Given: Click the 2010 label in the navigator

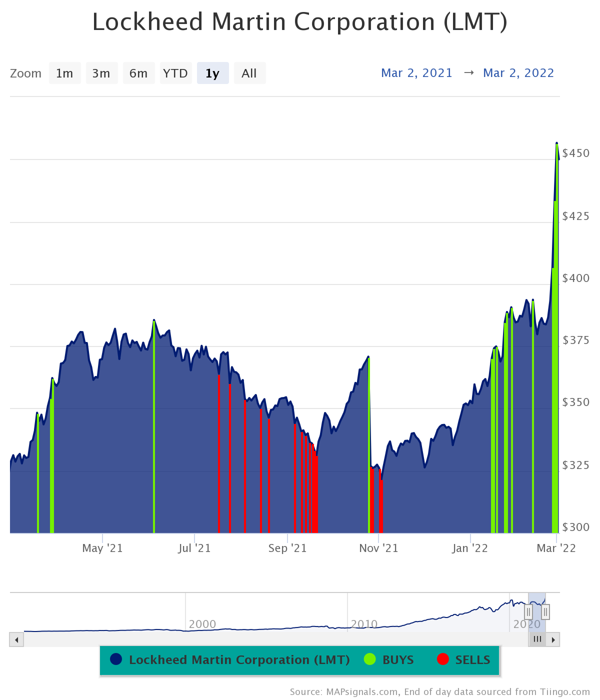Looking at the screenshot, I should coord(364,624).
